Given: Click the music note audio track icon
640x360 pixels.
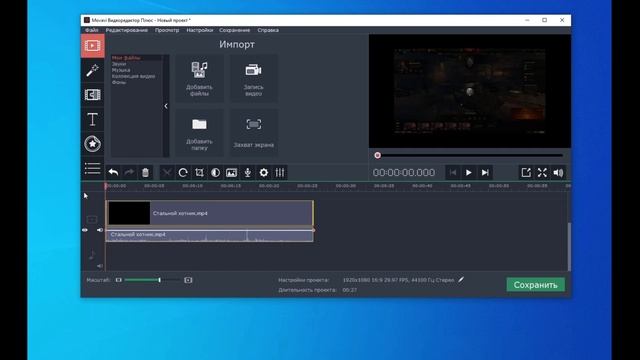Looking at the screenshot, I should pos(92,256).
